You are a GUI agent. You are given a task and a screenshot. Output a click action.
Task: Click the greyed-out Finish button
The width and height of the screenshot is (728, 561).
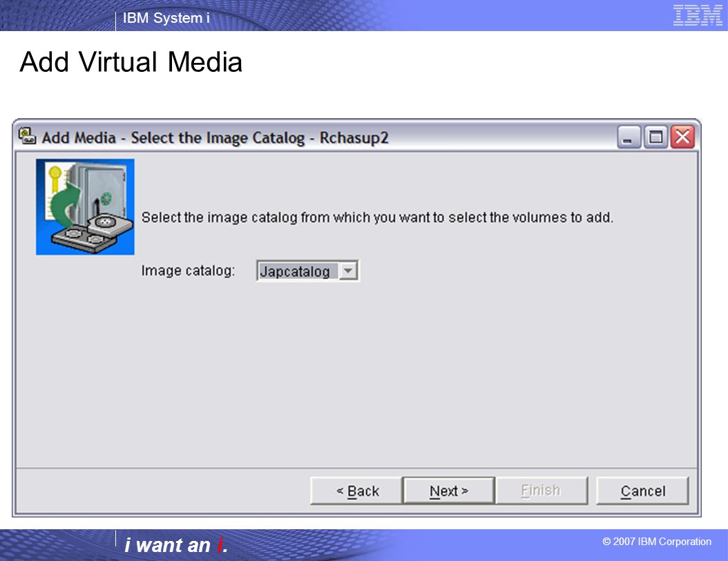[542, 491]
